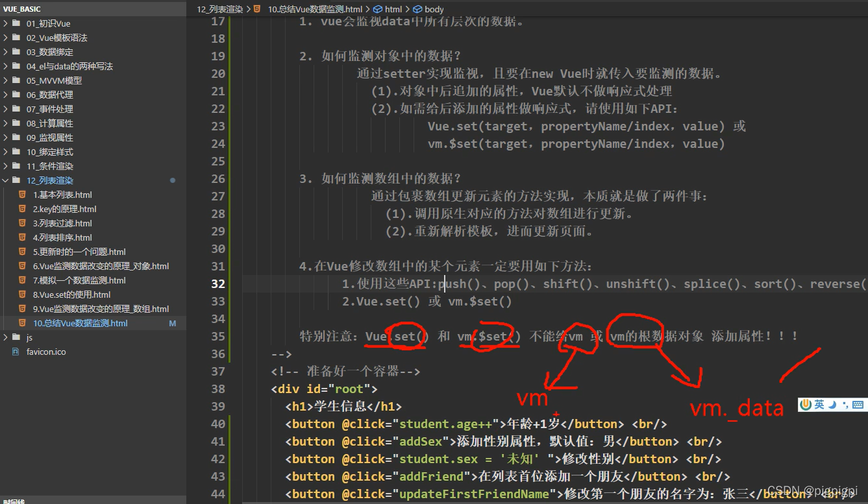Click the folder icon of 02_Vue模板语法
The width and height of the screenshot is (868, 504).
pyautogui.click(x=16, y=38)
